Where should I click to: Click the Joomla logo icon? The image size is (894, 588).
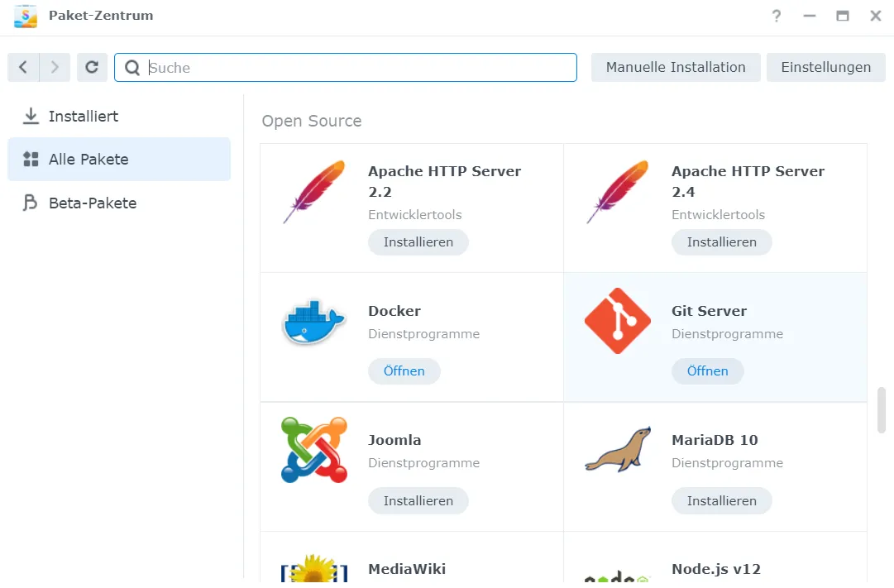pos(314,450)
